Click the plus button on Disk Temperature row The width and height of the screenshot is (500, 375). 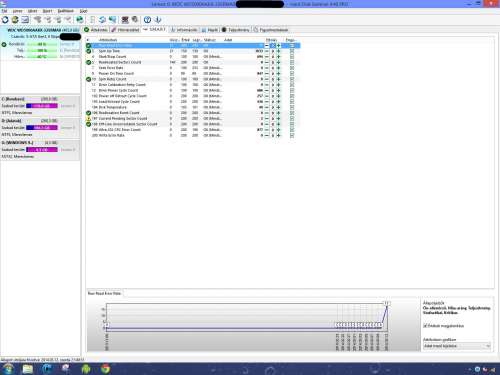pyautogui.click(x=279, y=107)
